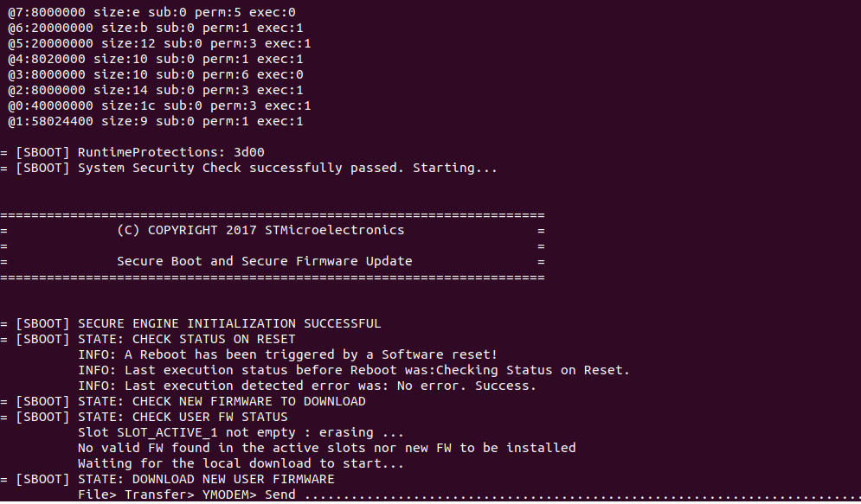Click the System Security Check passed line
861x504 pixels.
coord(248,168)
